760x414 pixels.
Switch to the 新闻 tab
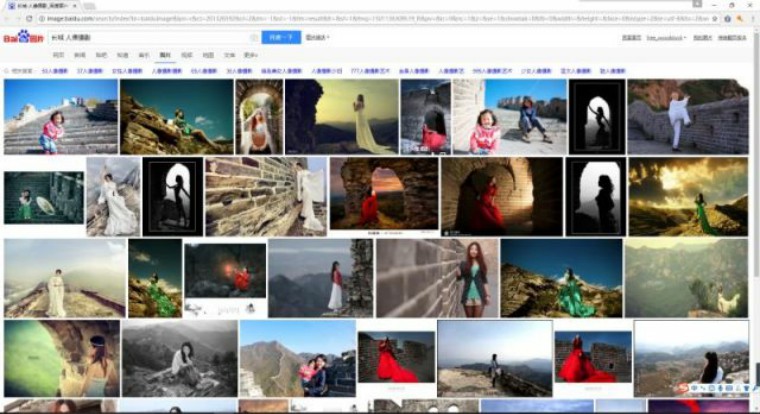pyautogui.click(x=79, y=55)
